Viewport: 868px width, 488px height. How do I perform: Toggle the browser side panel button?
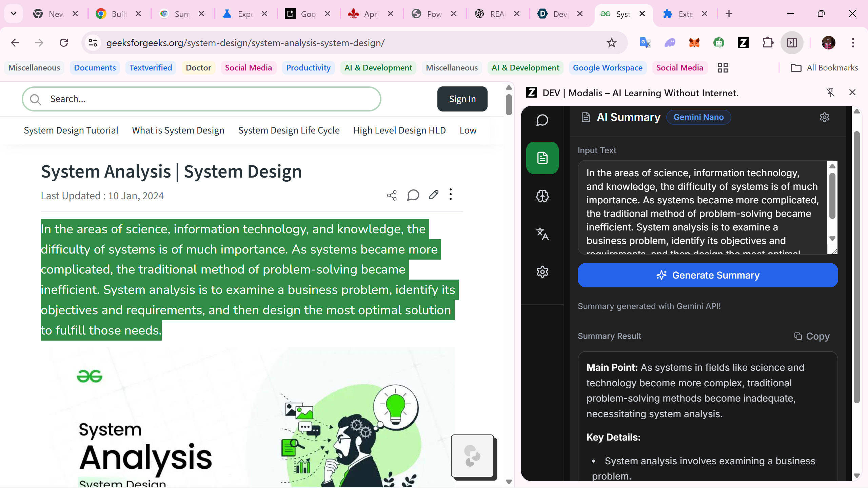(x=792, y=43)
